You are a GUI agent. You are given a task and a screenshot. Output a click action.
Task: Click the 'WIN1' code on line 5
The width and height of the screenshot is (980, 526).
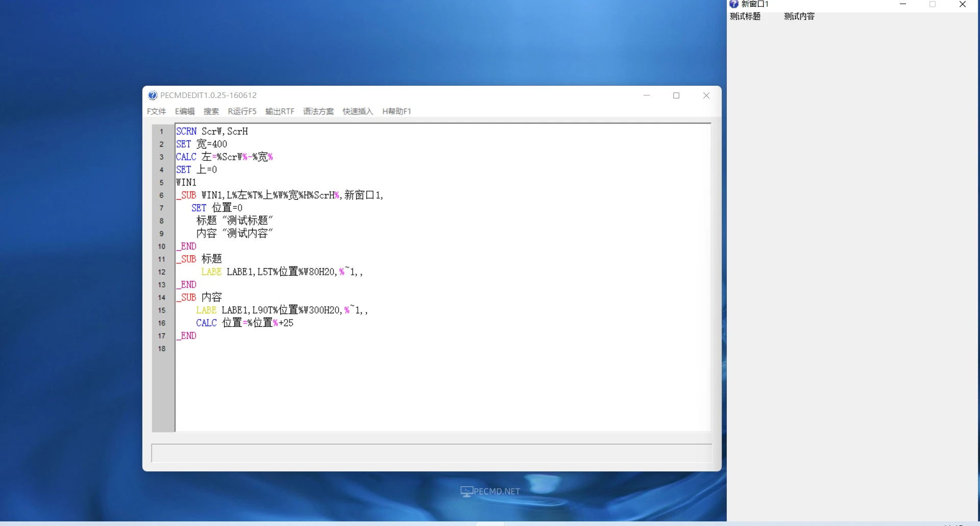pos(186,182)
